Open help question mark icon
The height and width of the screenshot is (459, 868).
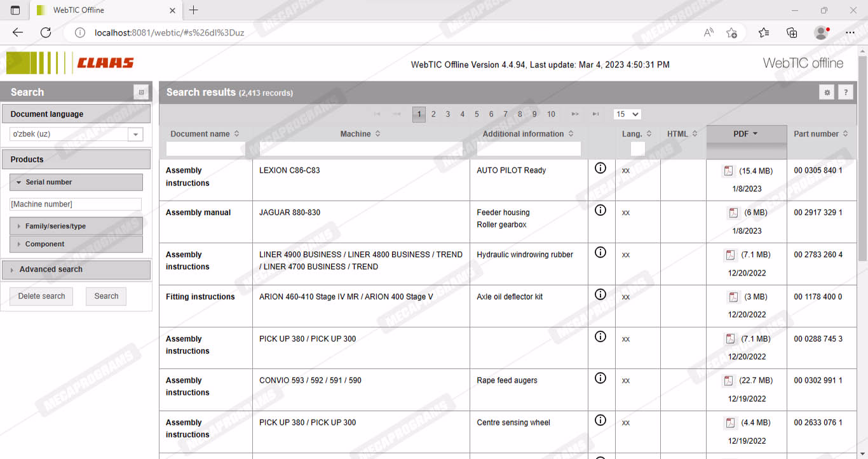(845, 93)
